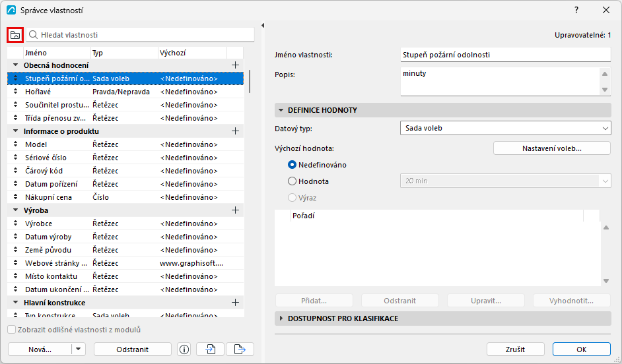Select the Výraz radio button
622x364 pixels.
[292, 198]
